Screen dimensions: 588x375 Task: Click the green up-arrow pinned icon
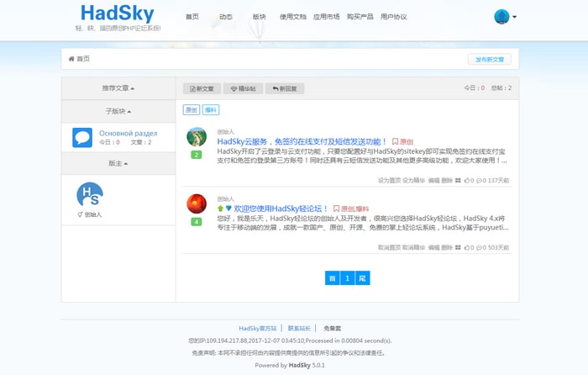click(x=220, y=209)
